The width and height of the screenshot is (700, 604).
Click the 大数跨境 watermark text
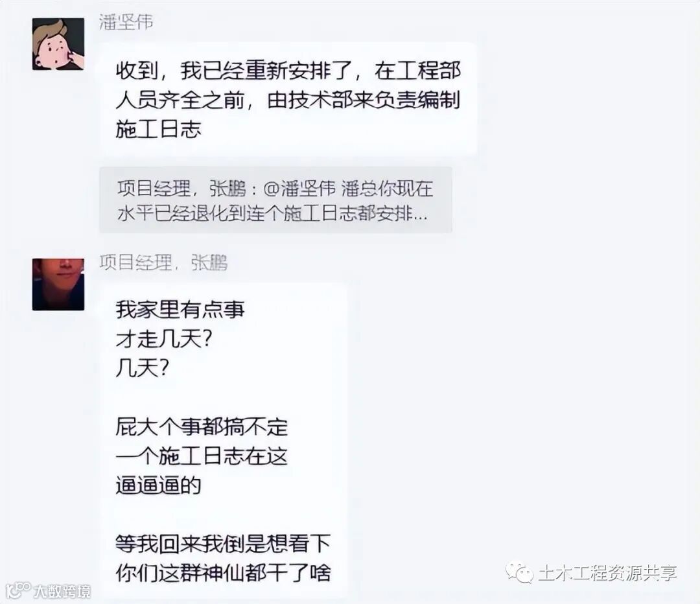click(x=62, y=592)
